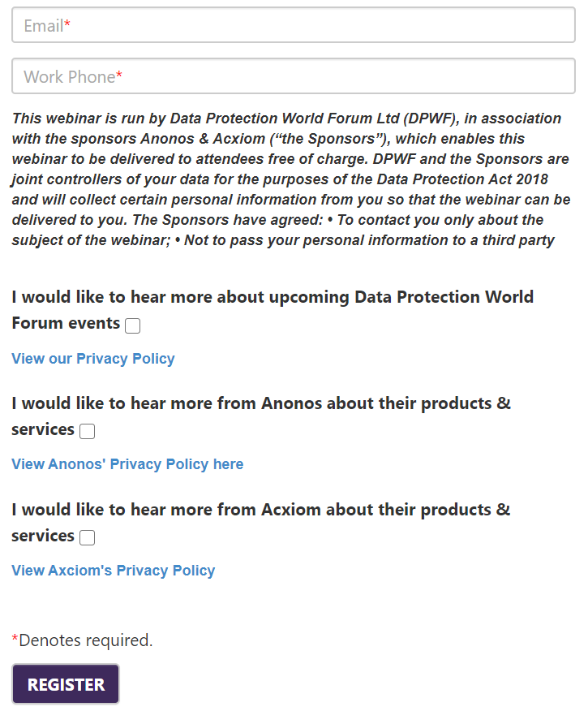The width and height of the screenshot is (588, 711).
Task: Open the View our Privacy Policy link
Action: pyautogui.click(x=93, y=359)
